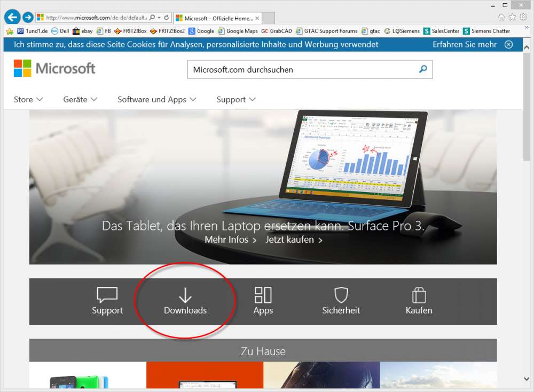Viewport: 534px width, 392px height.
Task: Click the search magnifier icon on Microsoft.com
Action: pos(423,69)
